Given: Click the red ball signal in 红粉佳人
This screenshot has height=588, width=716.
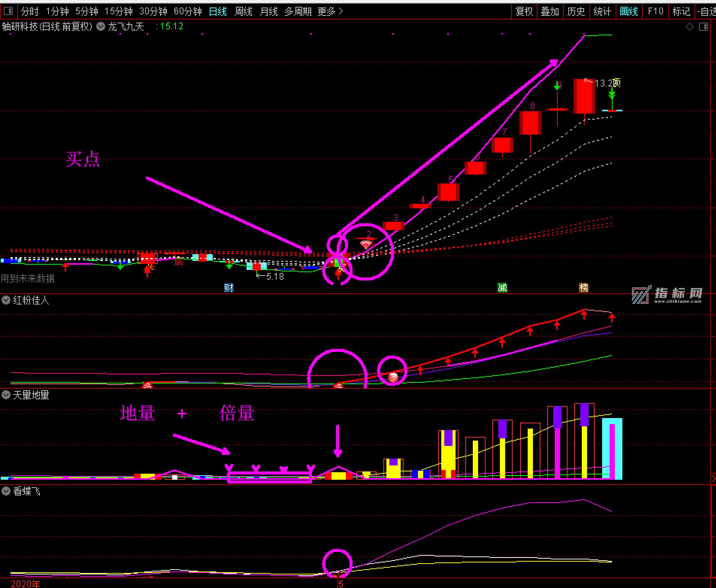Looking at the screenshot, I should click(x=393, y=377).
